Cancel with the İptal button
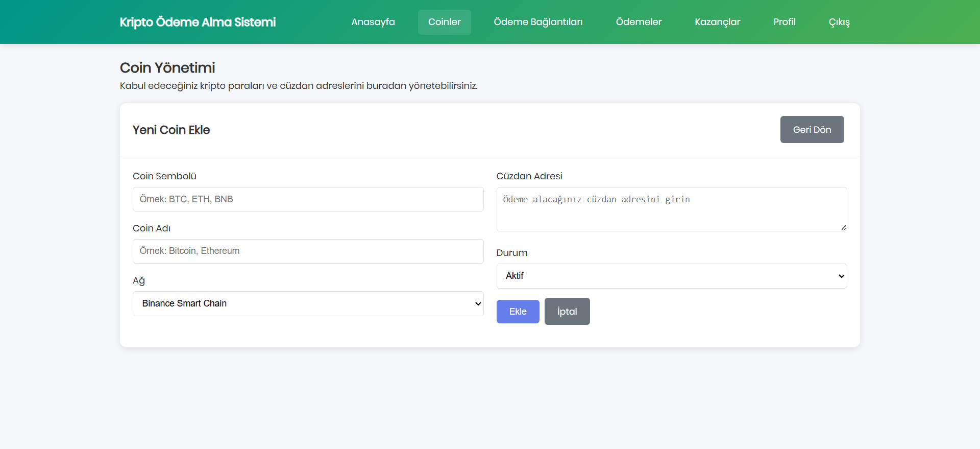 coord(567,312)
